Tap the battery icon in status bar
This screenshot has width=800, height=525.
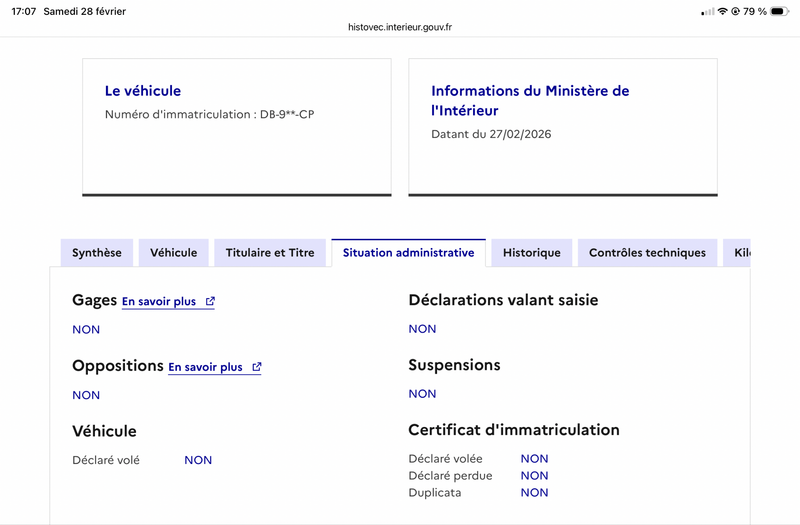tap(781, 11)
